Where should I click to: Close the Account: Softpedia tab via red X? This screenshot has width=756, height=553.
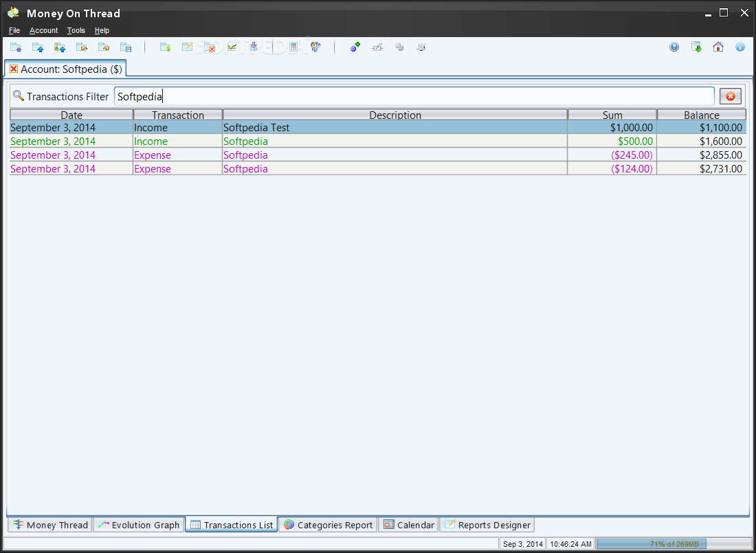[14, 69]
